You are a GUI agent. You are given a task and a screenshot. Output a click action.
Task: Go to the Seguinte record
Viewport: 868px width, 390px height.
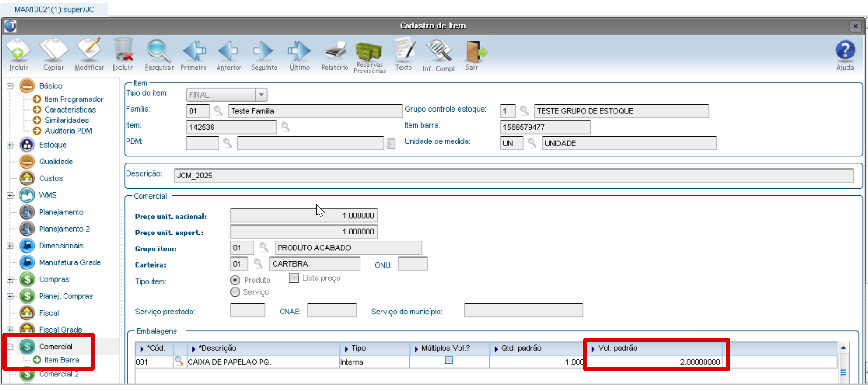click(x=263, y=50)
